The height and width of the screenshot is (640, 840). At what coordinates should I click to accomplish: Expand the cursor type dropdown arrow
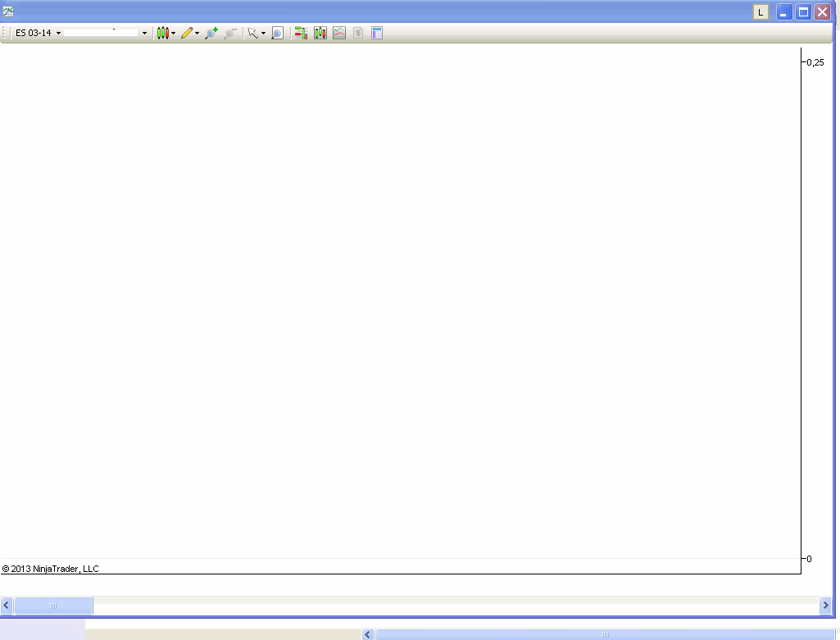[x=263, y=34]
